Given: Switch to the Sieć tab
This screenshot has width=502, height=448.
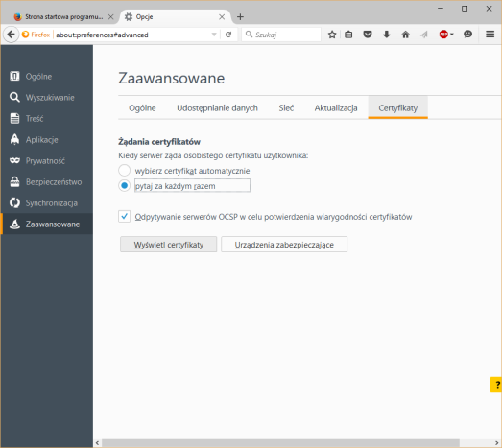Looking at the screenshot, I should (286, 108).
